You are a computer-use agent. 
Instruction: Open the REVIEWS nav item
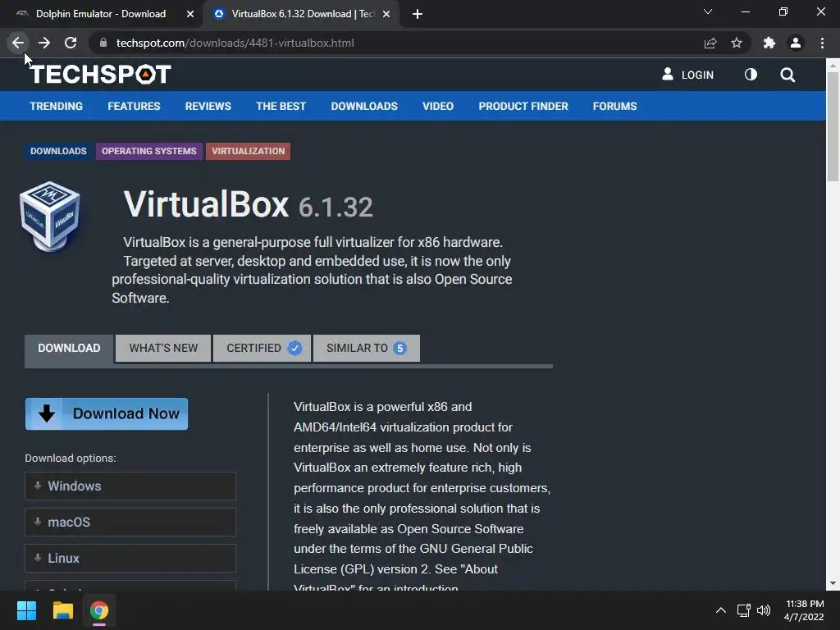208,106
